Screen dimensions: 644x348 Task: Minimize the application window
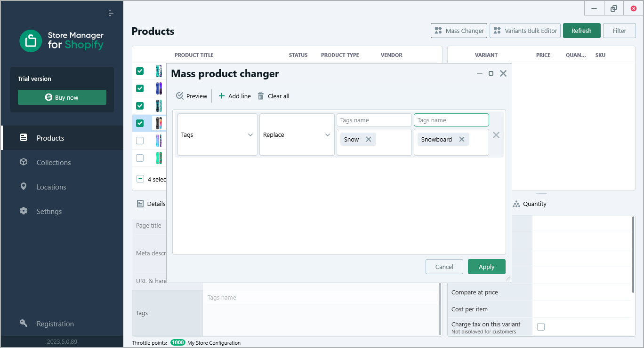[x=594, y=8]
